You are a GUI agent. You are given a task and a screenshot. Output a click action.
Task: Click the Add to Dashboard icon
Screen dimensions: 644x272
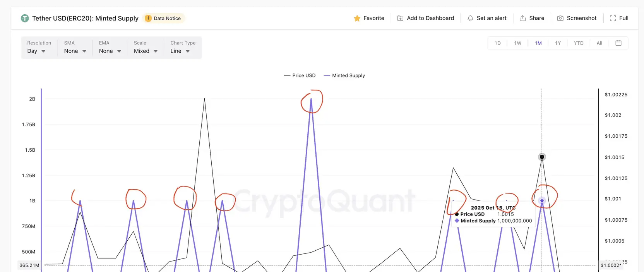click(x=400, y=18)
